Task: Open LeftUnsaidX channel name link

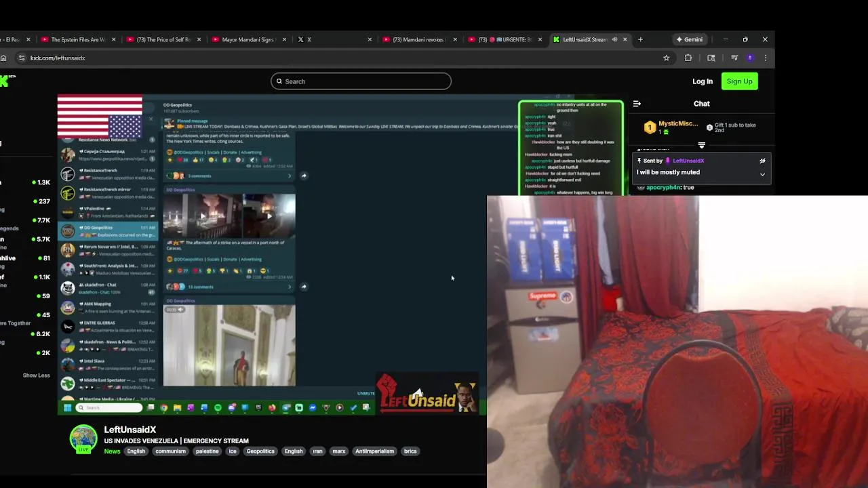Action: pyautogui.click(x=130, y=430)
